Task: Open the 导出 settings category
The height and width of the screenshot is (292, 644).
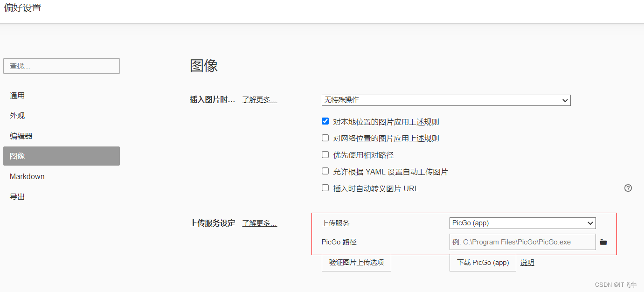Action: (x=17, y=197)
